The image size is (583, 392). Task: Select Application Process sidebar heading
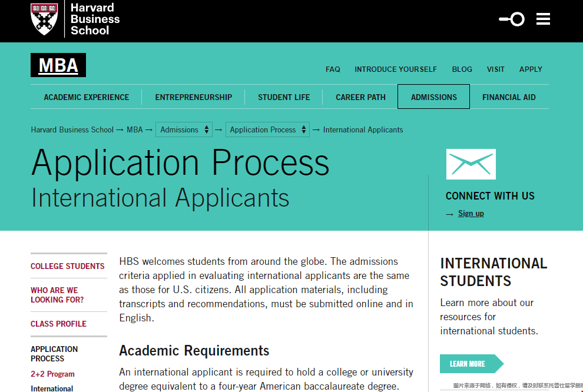[54, 354]
